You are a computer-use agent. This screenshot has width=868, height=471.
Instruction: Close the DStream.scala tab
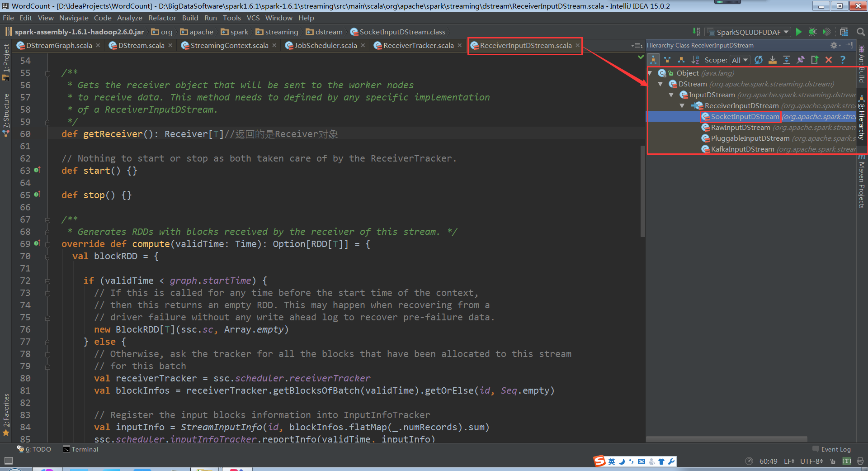click(170, 45)
